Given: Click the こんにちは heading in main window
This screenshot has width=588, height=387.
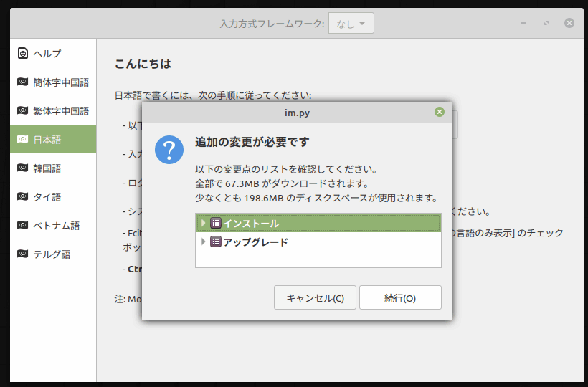Looking at the screenshot, I should coord(143,64).
